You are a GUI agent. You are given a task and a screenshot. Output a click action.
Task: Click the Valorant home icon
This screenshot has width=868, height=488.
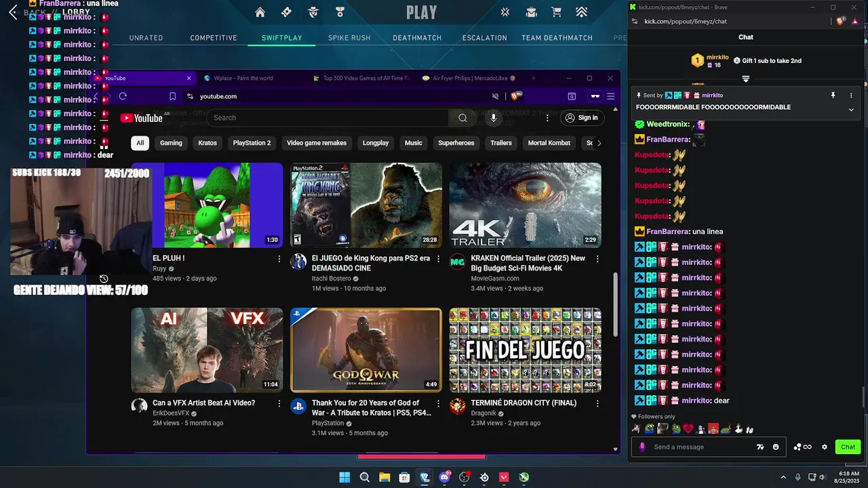pyautogui.click(x=260, y=12)
